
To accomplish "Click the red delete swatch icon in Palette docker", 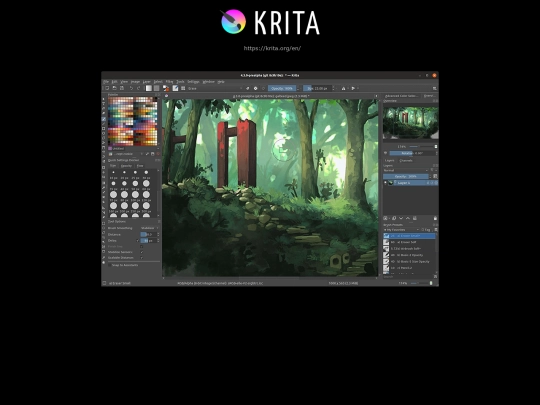I will pyautogui.click(x=158, y=154).
